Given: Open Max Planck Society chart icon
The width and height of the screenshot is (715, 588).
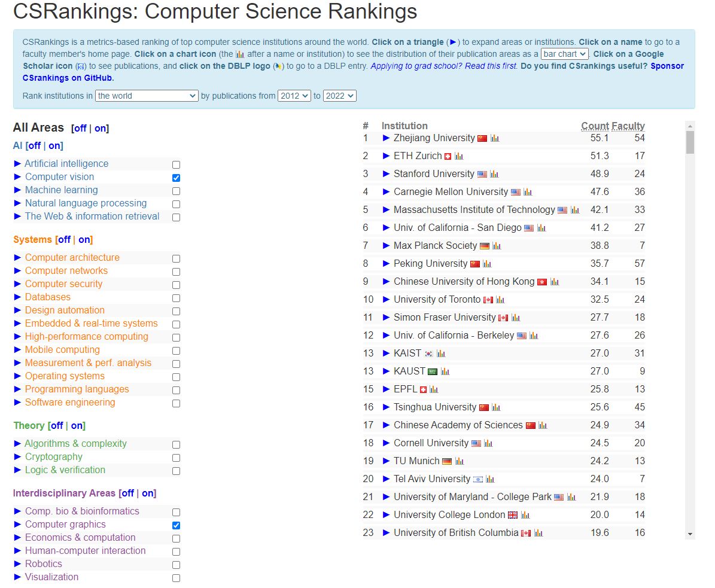Looking at the screenshot, I should coord(497,246).
